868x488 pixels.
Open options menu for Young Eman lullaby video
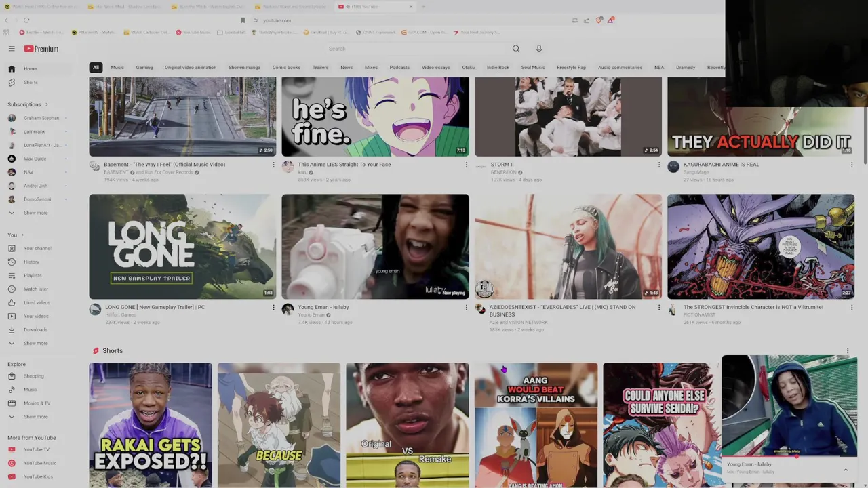466,308
